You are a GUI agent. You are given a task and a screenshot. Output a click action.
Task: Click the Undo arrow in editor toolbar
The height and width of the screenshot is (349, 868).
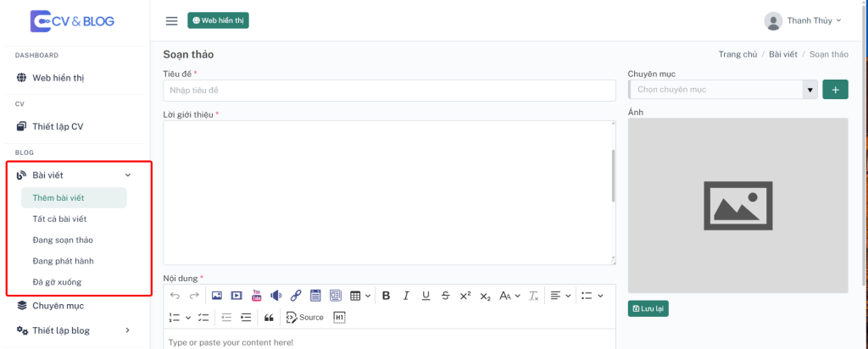(175, 296)
